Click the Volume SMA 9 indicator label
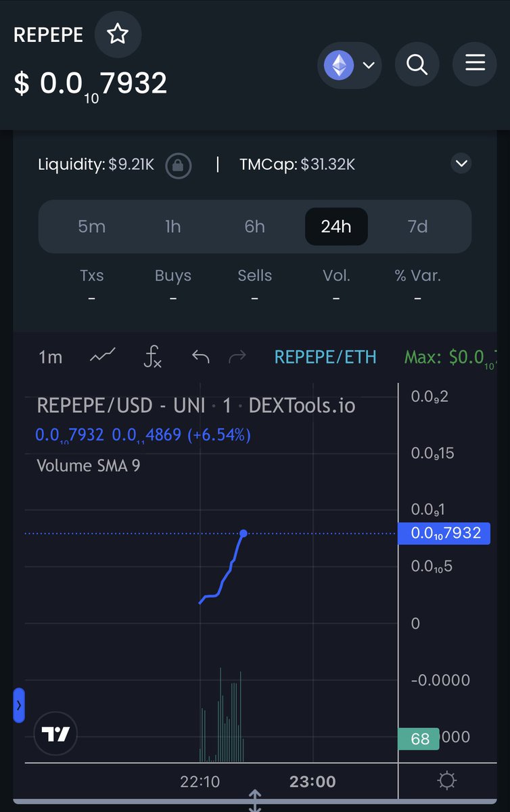The height and width of the screenshot is (812, 510). coord(89,466)
